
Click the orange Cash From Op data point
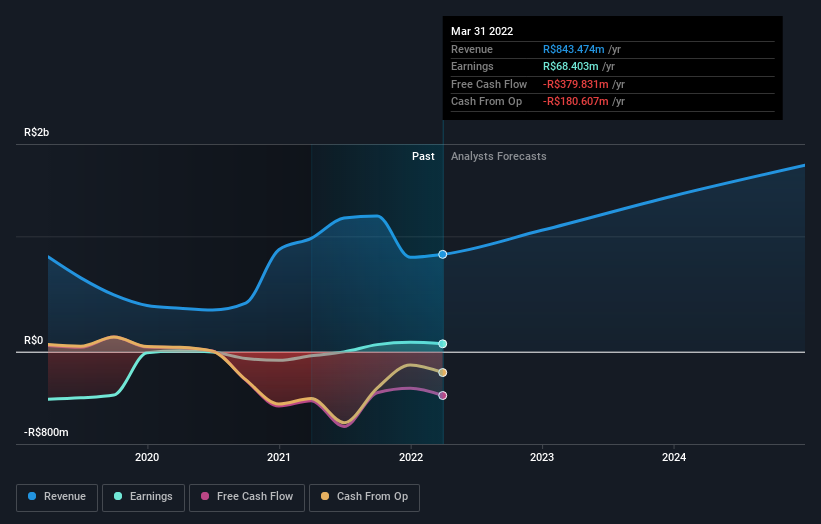(442, 373)
